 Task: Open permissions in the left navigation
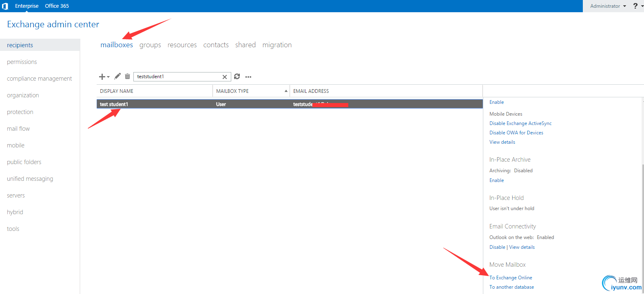coord(22,62)
